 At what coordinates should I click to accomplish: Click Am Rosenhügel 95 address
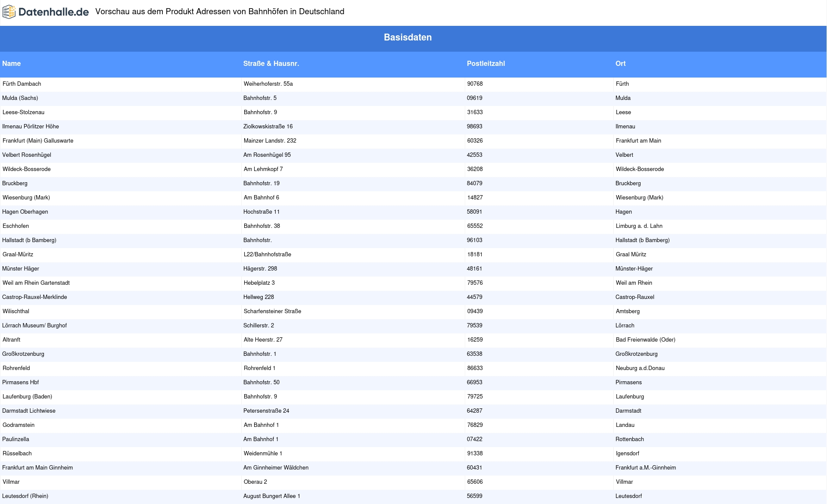point(267,155)
